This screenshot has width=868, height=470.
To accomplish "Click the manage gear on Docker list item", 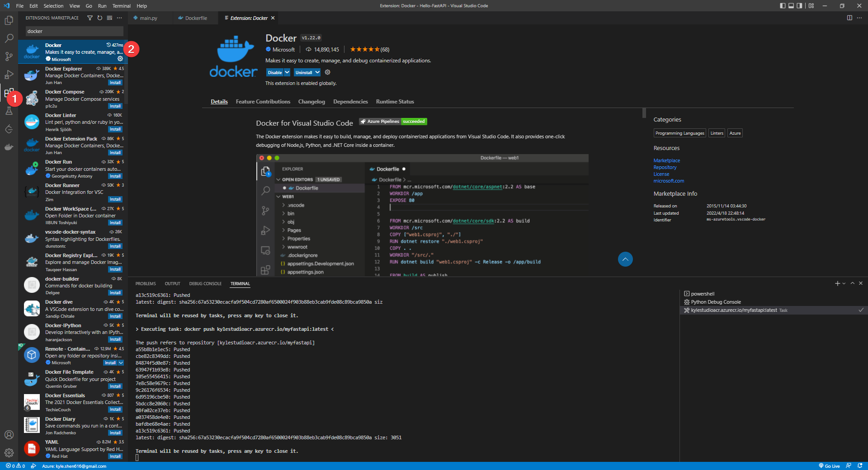I will click(x=120, y=59).
